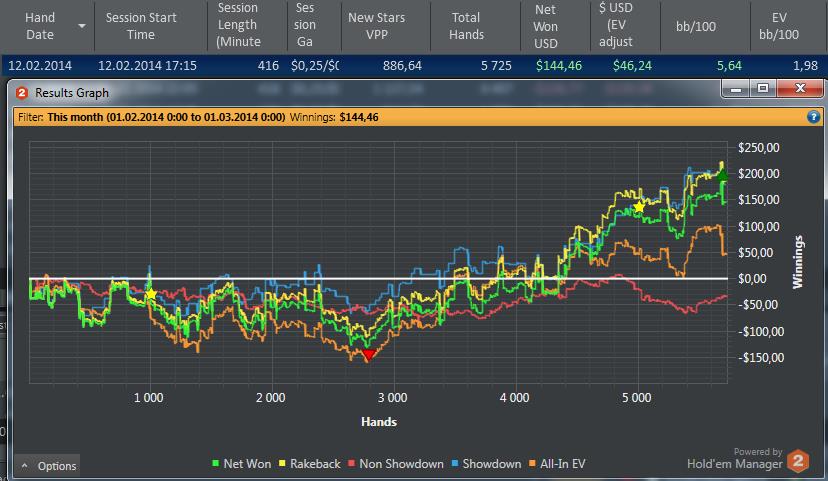The image size is (828, 481).
Task: Click the Hands x-axis label
Action: point(379,421)
